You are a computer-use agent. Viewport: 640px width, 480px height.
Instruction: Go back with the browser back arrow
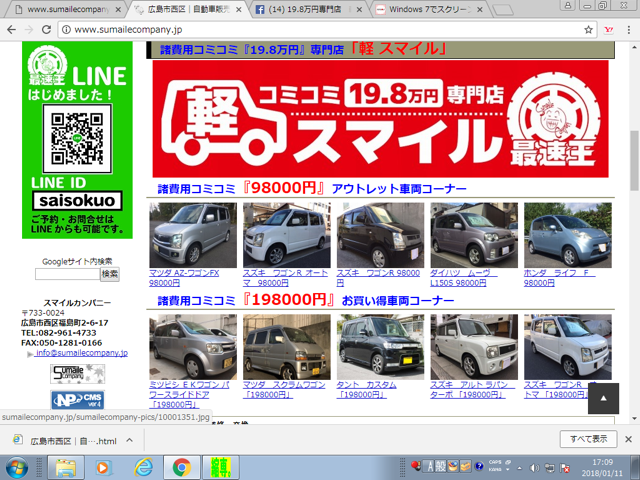(x=11, y=29)
